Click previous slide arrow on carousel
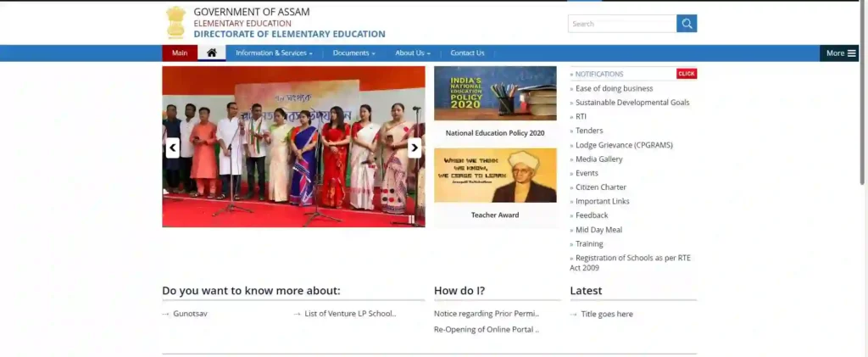Screen dimensions: 868x357 [x=173, y=148]
